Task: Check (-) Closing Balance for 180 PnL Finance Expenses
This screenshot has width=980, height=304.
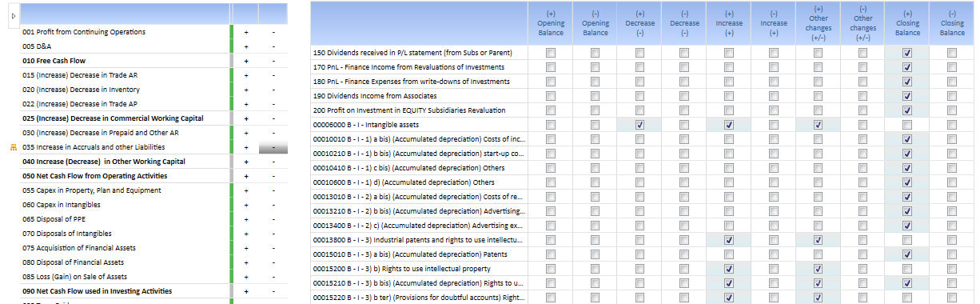Action: 952,82
